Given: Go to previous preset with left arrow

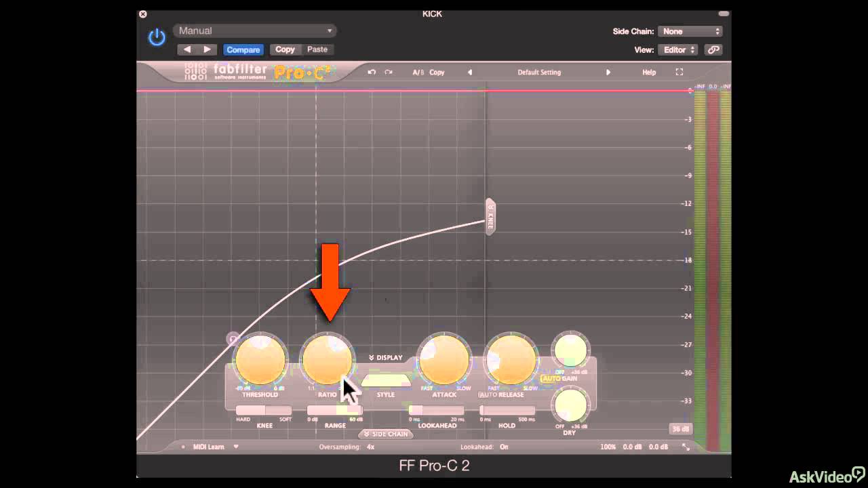Looking at the screenshot, I should [x=187, y=49].
